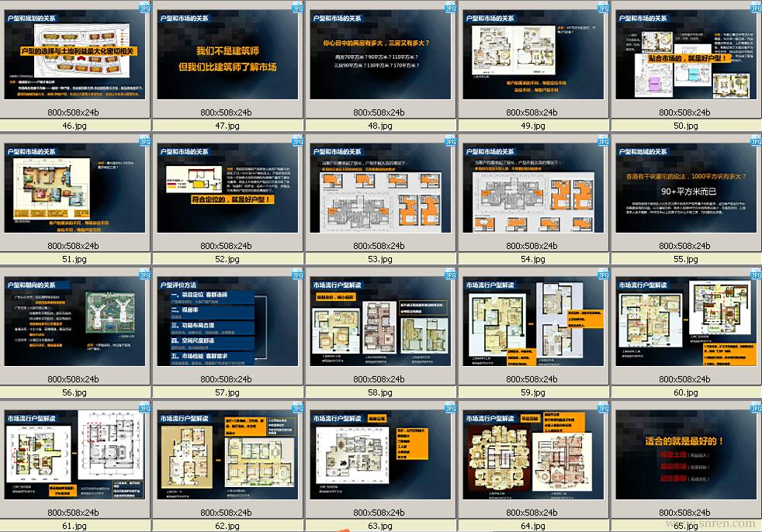Open the 57.jpg thumbnail titled 户型评价方法
This screenshot has width=762, height=532.
click(227, 322)
